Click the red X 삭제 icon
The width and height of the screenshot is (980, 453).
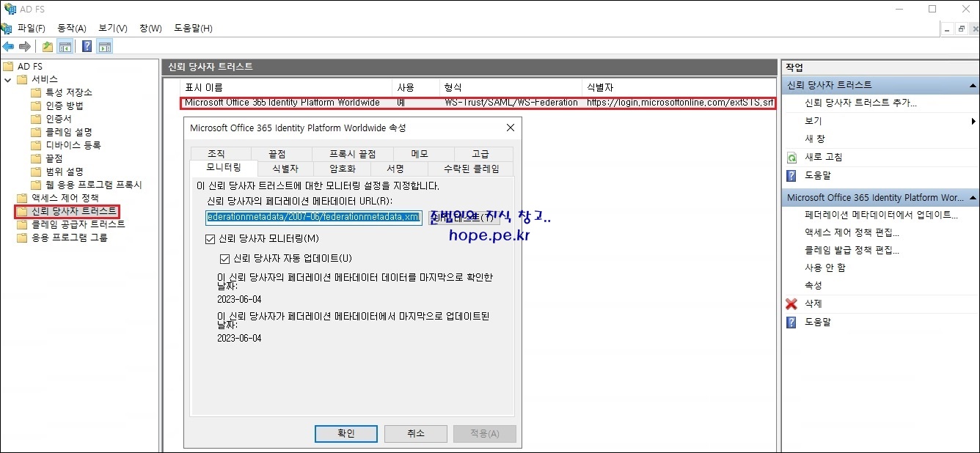tap(791, 303)
